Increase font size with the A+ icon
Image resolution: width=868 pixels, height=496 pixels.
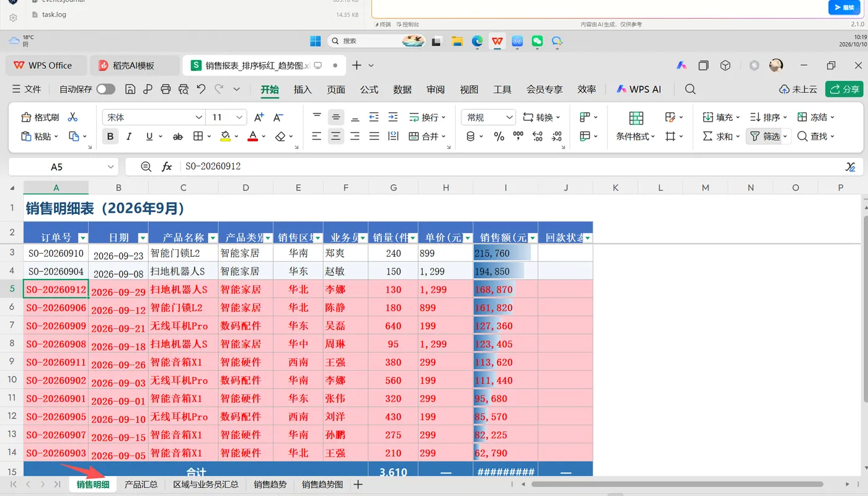pos(259,117)
